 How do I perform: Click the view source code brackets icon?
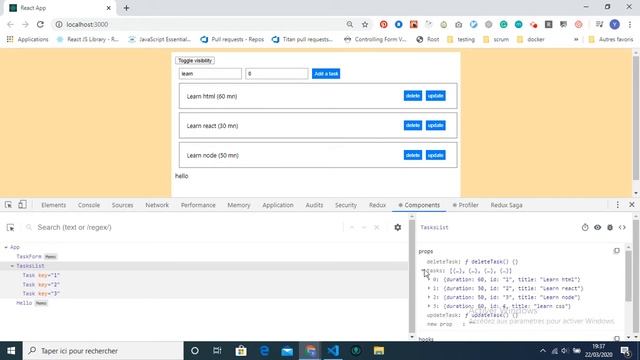622,227
